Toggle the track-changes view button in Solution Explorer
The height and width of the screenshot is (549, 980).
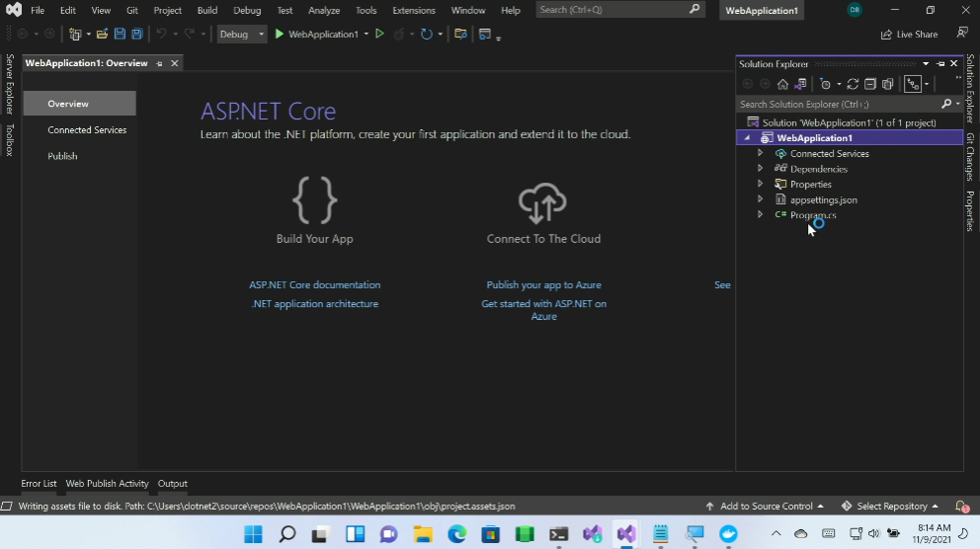pyautogui.click(x=913, y=84)
